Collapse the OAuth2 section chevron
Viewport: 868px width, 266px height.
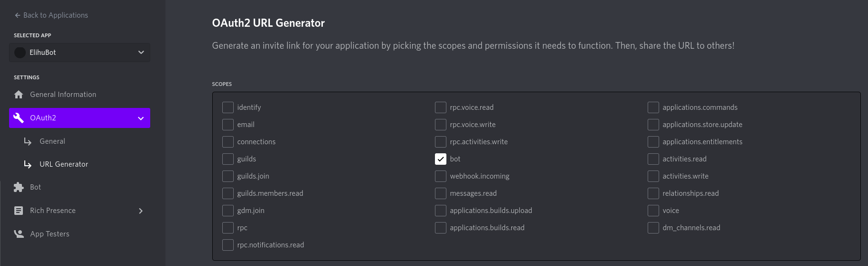point(141,118)
